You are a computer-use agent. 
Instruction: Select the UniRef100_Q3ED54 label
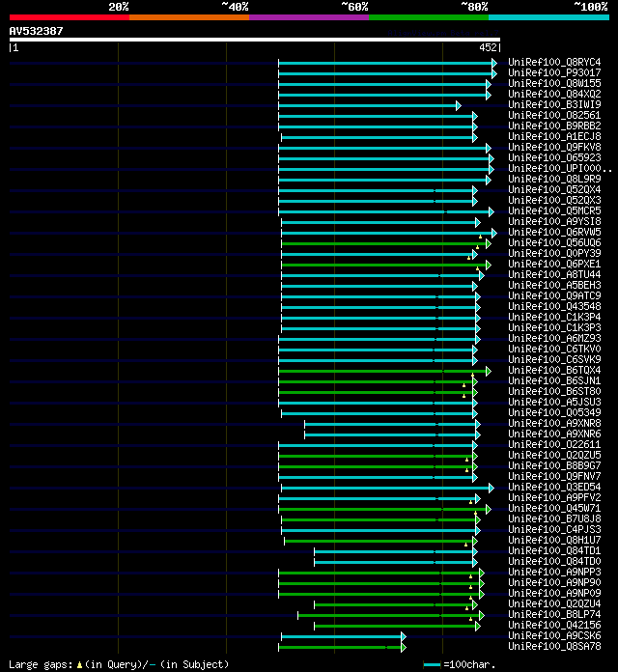554,487
